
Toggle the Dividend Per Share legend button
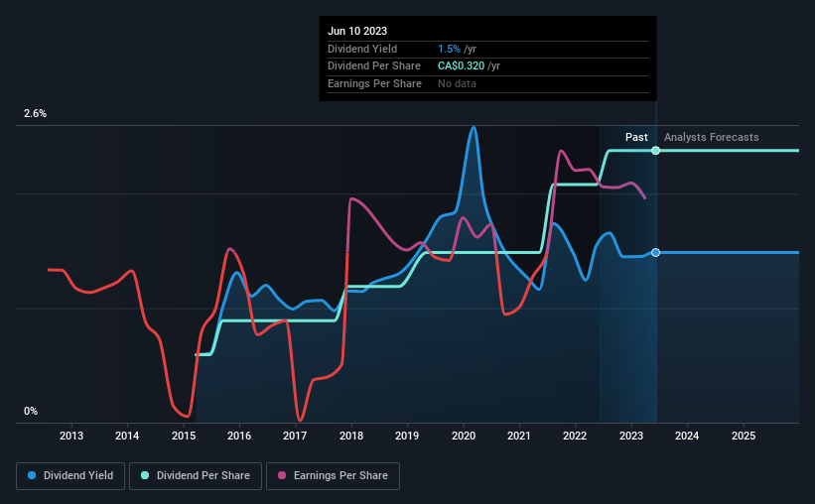click(196, 476)
